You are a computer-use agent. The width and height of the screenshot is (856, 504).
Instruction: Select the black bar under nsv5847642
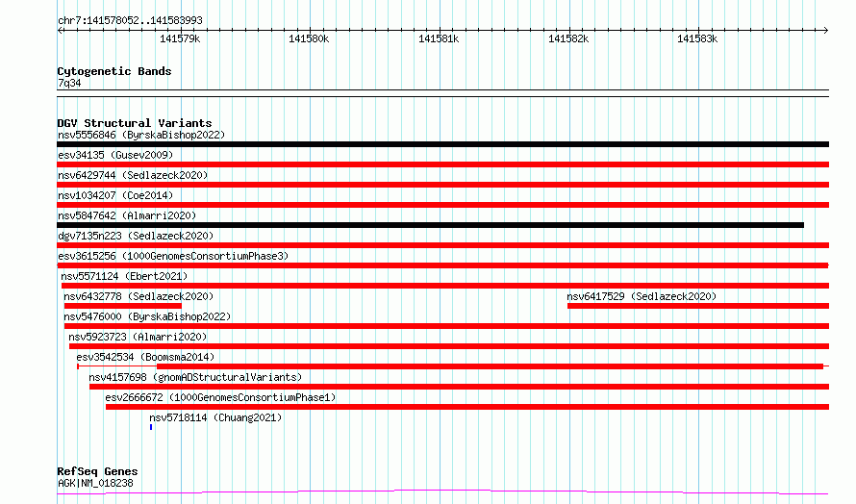coord(430,225)
